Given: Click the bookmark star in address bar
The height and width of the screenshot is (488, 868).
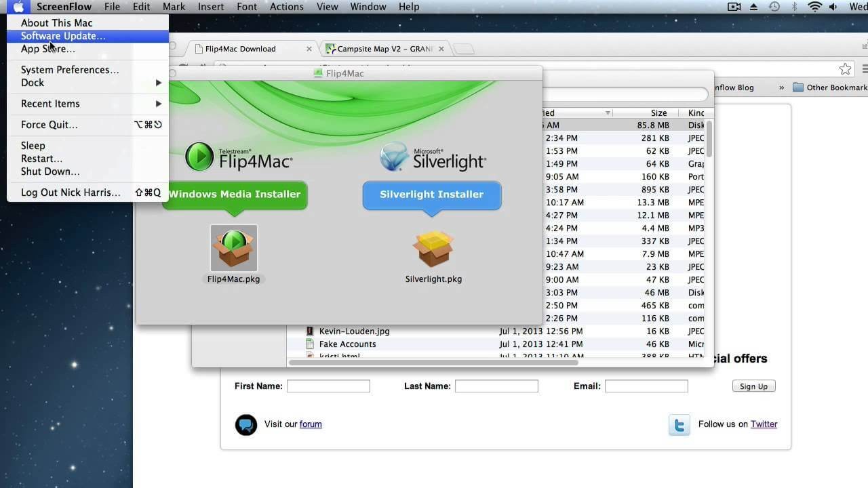Looking at the screenshot, I should click(844, 68).
